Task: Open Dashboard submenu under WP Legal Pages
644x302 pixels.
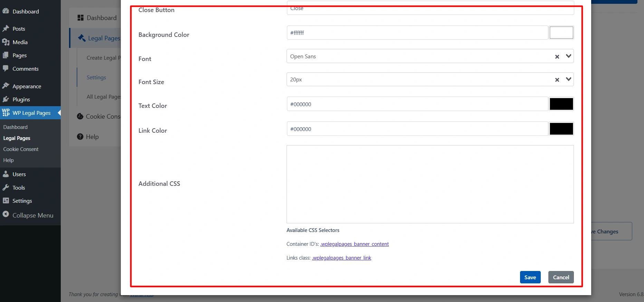Action: pos(16,127)
